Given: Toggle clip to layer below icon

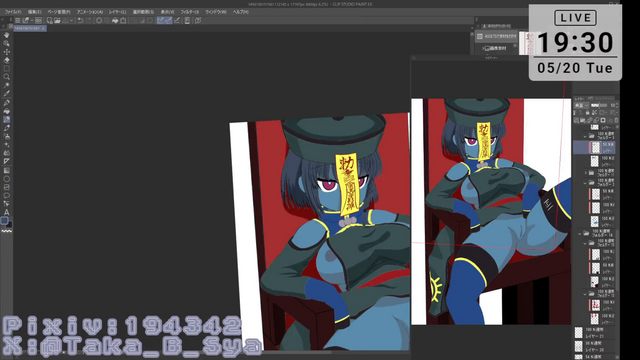Looking at the screenshot, I should coord(575,113).
